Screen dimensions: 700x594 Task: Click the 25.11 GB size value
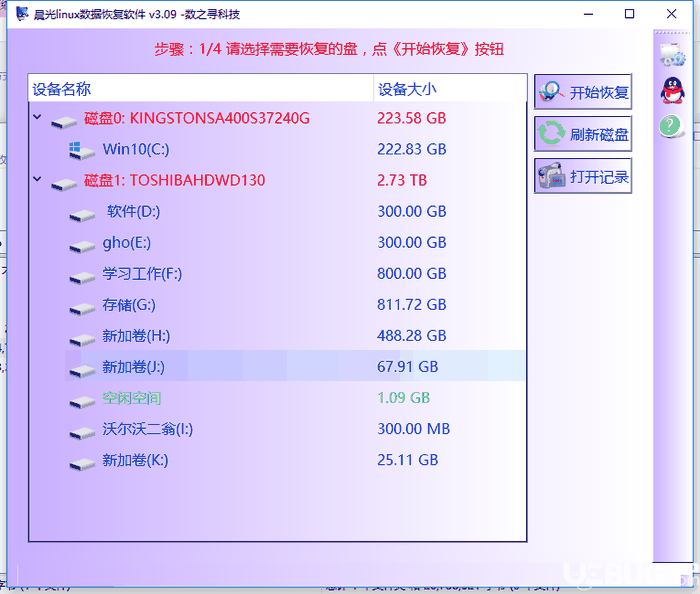tap(408, 460)
